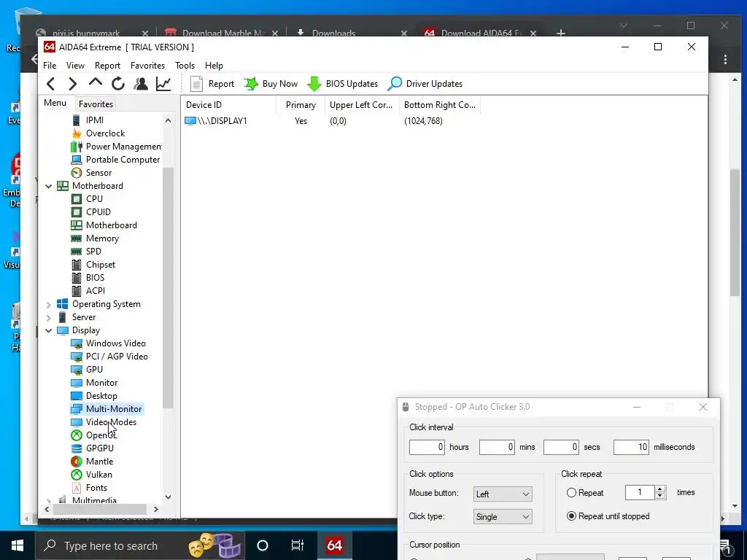Select the ACPI tree item

click(x=88, y=290)
